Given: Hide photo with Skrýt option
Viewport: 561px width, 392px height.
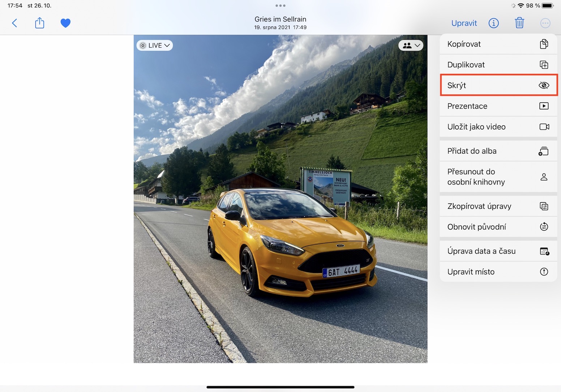Looking at the screenshot, I should (498, 85).
